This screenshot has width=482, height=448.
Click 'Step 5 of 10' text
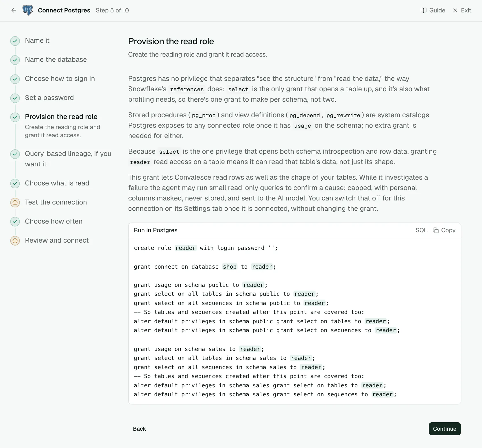click(x=112, y=10)
